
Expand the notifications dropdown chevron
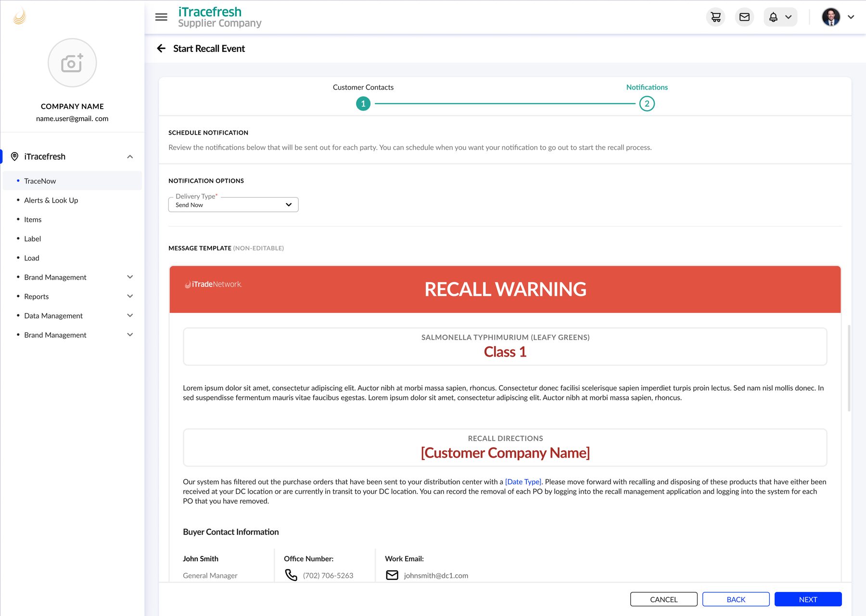coord(788,17)
